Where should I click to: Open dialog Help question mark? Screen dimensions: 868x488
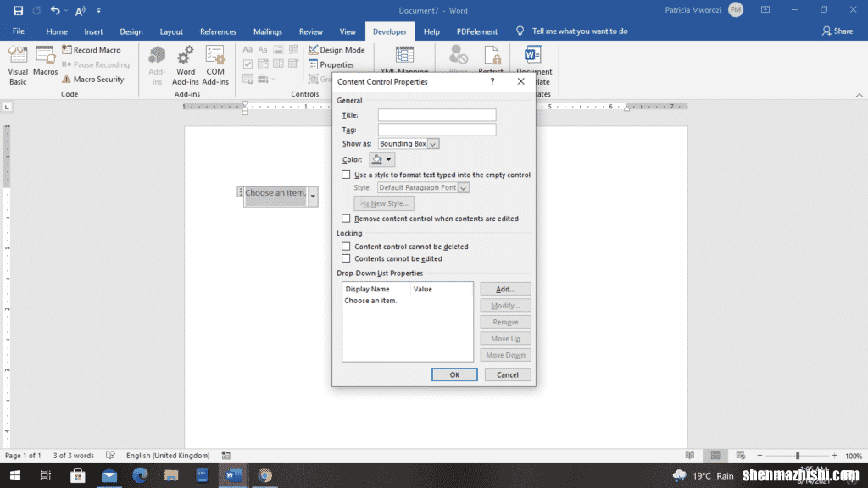click(x=492, y=81)
